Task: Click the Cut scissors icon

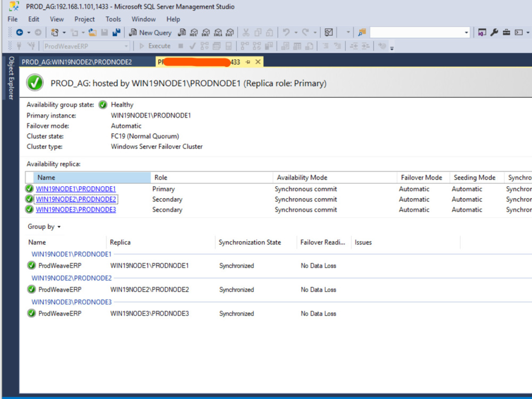Action: (246, 32)
